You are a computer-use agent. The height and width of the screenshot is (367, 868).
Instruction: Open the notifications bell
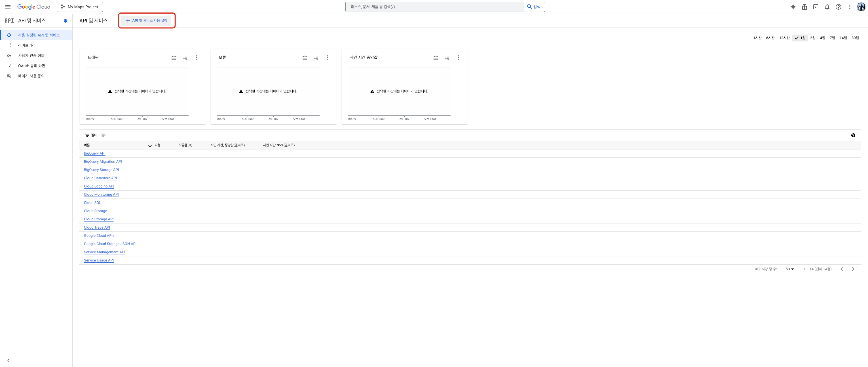pos(827,7)
